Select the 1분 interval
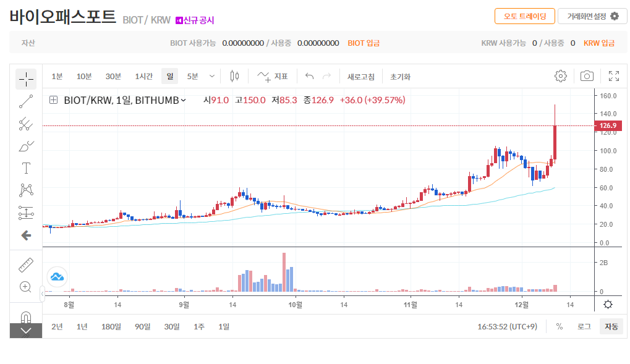The width and height of the screenshot is (630, 364). point(57,77)
